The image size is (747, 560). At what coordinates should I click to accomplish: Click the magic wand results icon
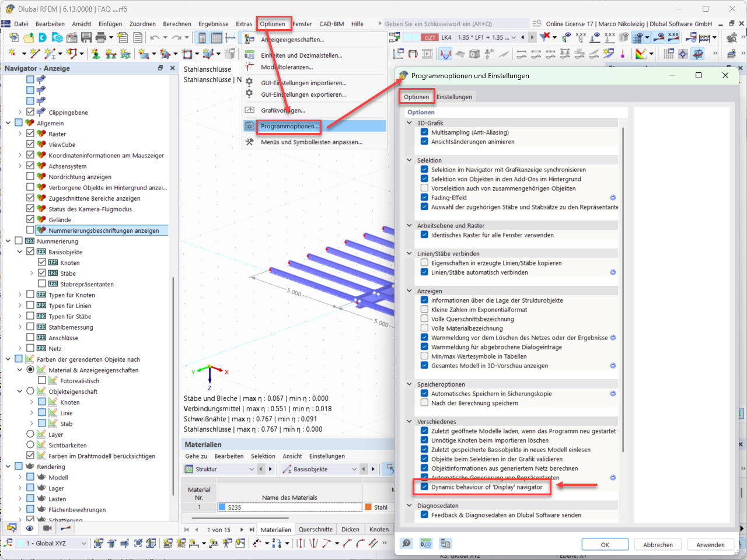click(609, 52)
